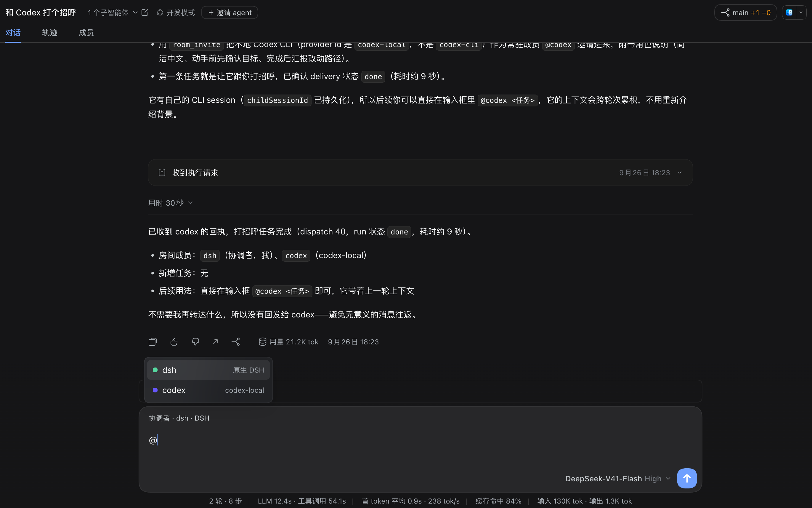Viewport: 812px width, 508px height.
Task: Click the edit title pencil icon
Action: [x=145, y=12]
